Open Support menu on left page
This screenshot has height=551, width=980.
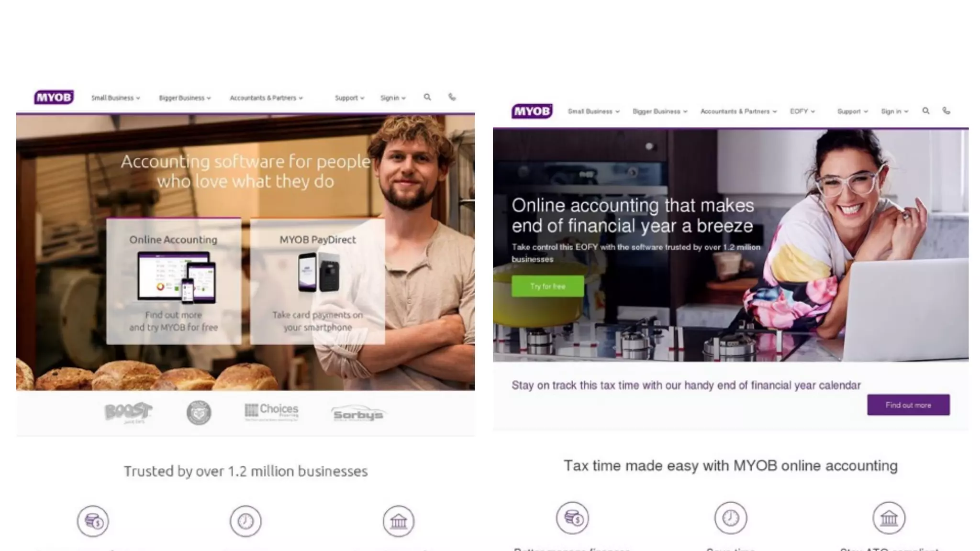click(349, 98)
